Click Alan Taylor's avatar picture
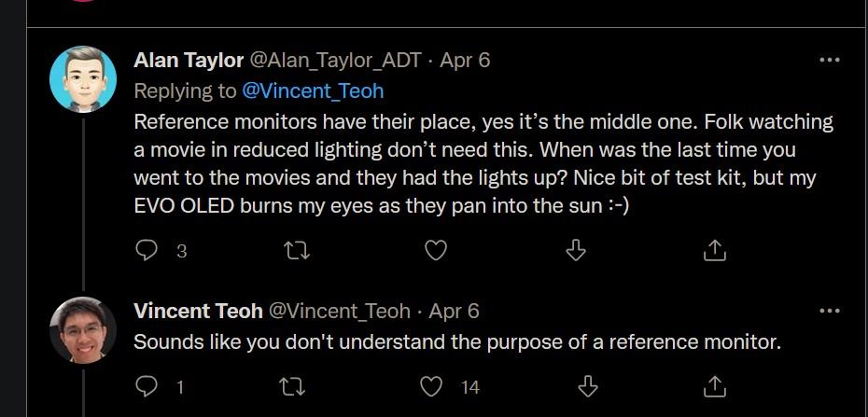The width and height of the screenshot is (868, 417). [83, 80]
